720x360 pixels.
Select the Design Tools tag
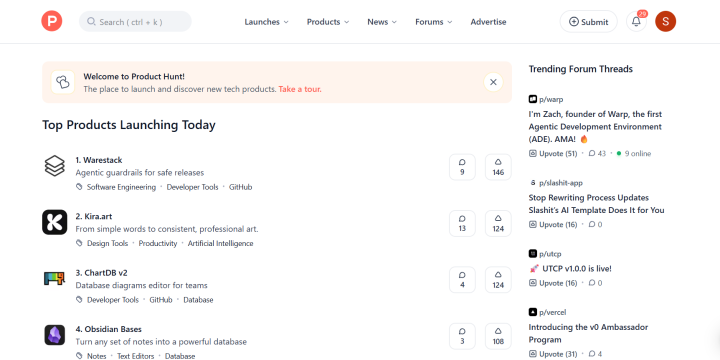(x=107, y=243)
